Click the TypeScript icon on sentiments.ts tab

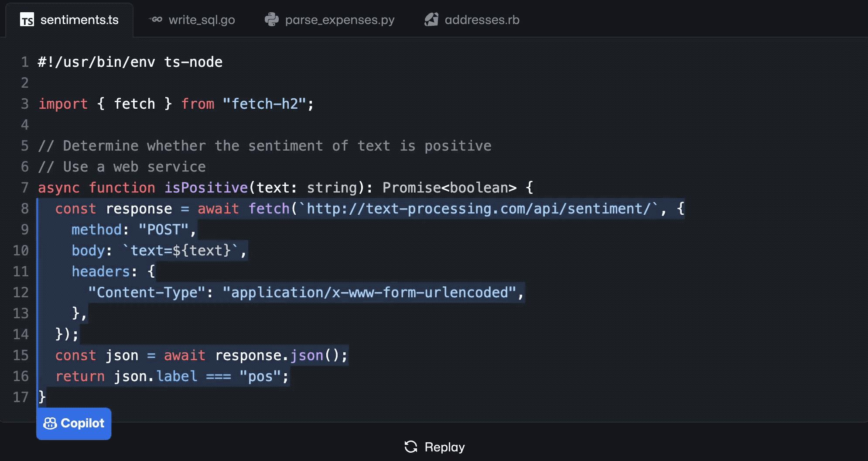27,20
